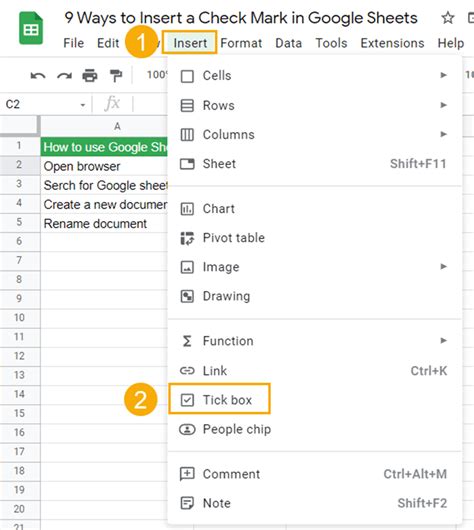Click the Undo arrow icon
The width and height of the screenshot is (474, 530).
pyautogui.click(x=38, y=75)
